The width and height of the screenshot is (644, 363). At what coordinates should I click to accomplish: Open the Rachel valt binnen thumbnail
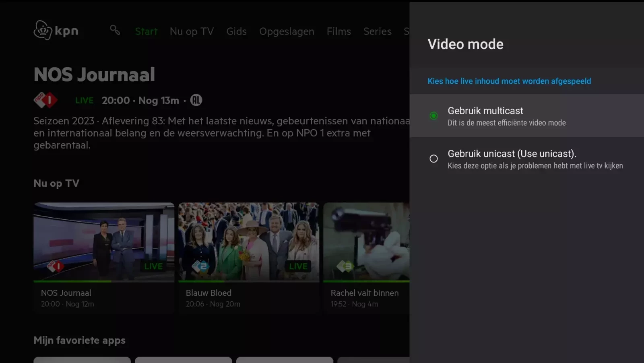point(366,242)
